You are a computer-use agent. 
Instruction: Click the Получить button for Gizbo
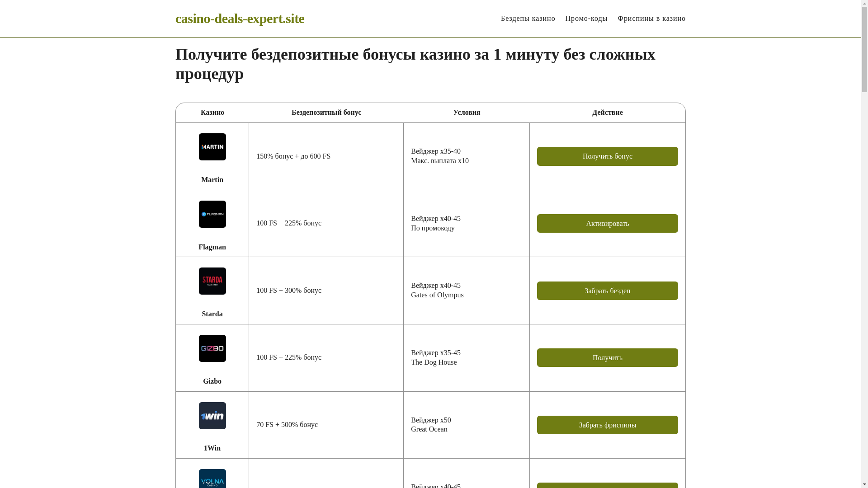607,358
